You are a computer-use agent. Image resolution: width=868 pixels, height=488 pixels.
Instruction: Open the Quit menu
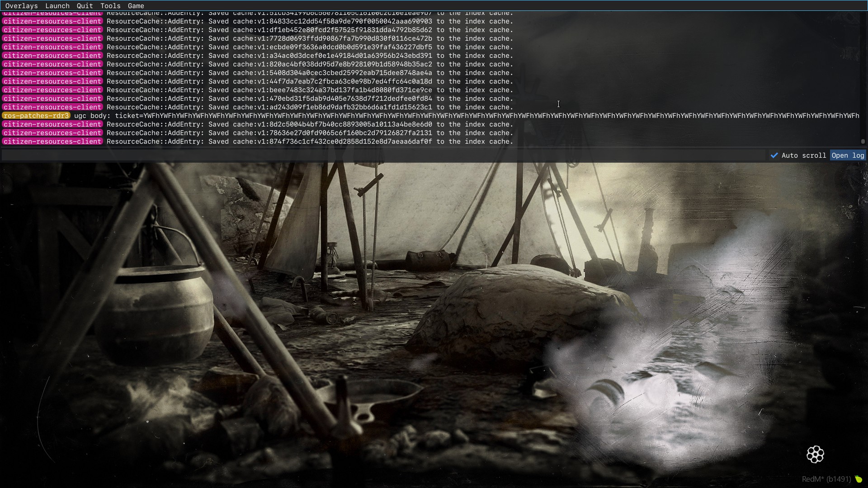tap(85, 6)
